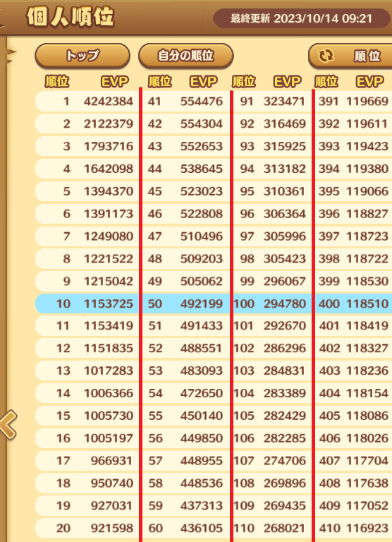Select rank 50 entry with 492199
The image size is (392, 542).
click(186, 303)
